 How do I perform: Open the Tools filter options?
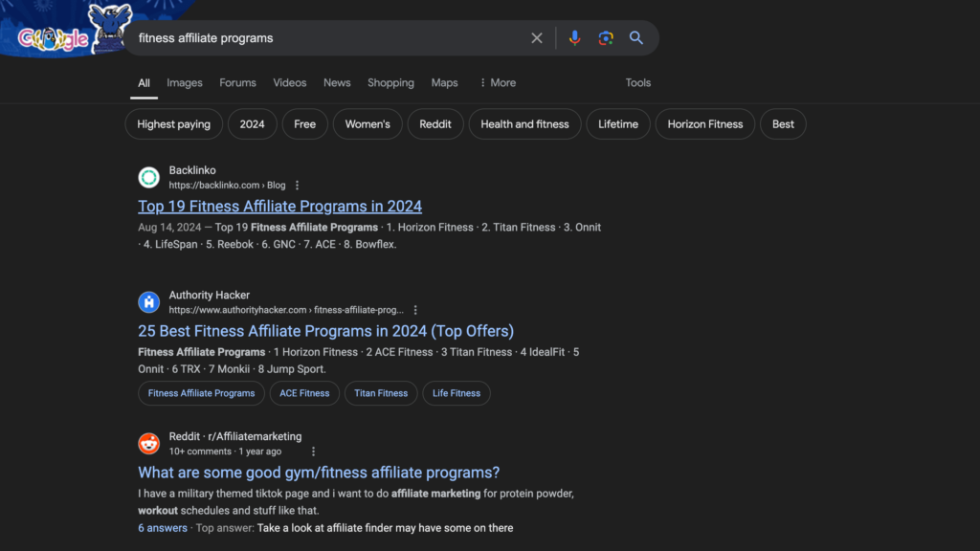(637, 83)
